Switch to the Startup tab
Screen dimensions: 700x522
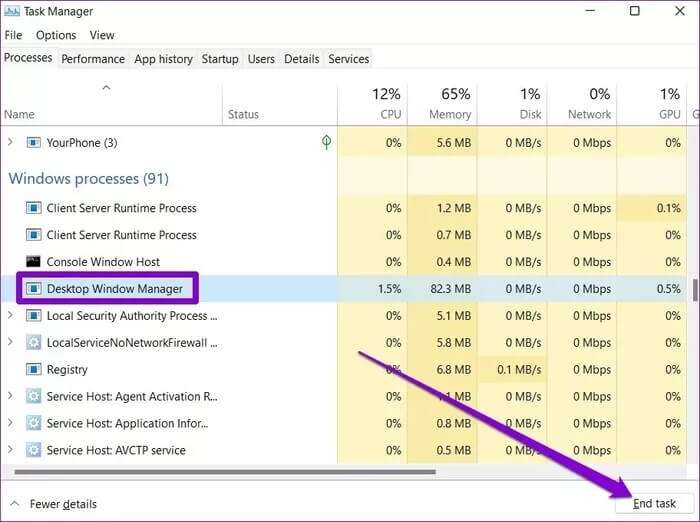(x=220, y=59)
